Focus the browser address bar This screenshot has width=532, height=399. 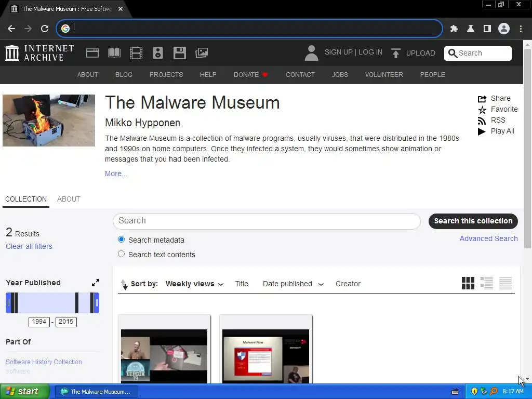[x=249, y=29]
